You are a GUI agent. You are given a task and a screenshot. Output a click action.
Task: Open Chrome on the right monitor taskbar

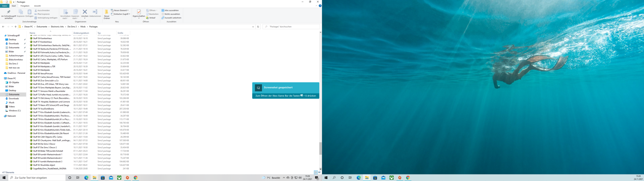pos(408,178)
